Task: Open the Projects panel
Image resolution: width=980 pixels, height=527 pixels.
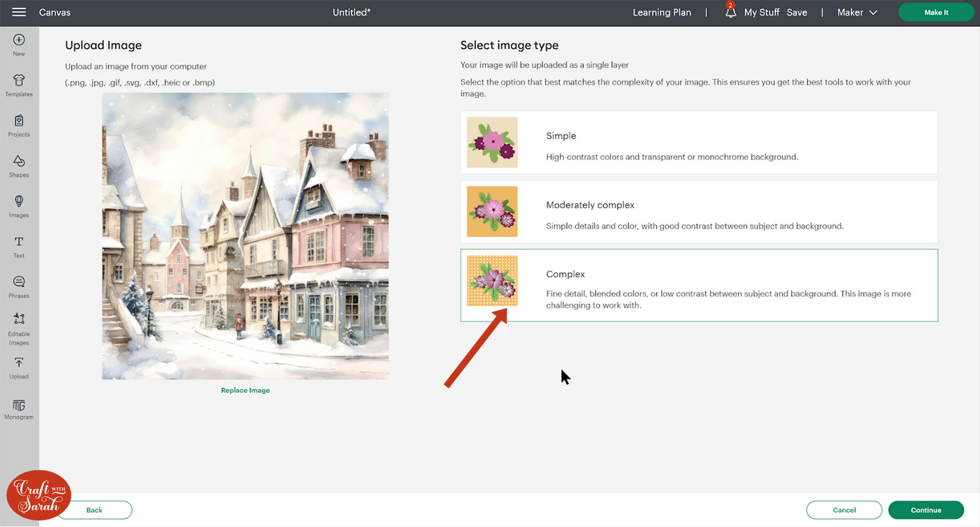Action: click(x=19, y=122)
